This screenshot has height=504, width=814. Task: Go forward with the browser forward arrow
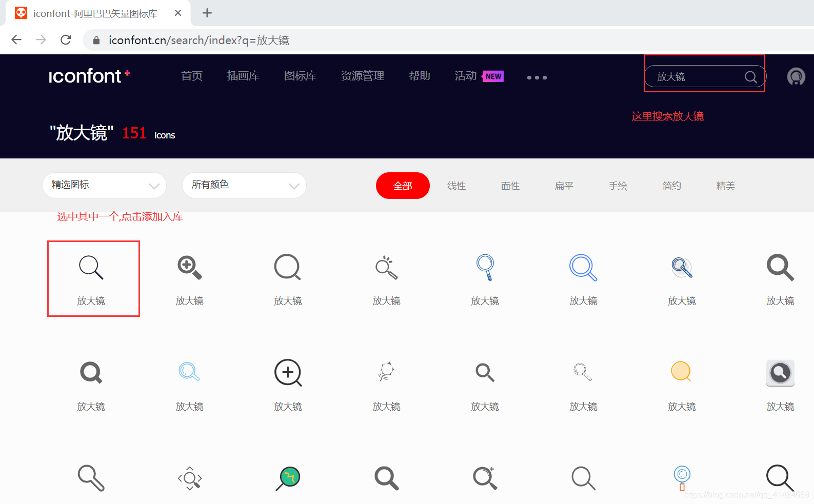pyautogui.click(x=41, y=39)
